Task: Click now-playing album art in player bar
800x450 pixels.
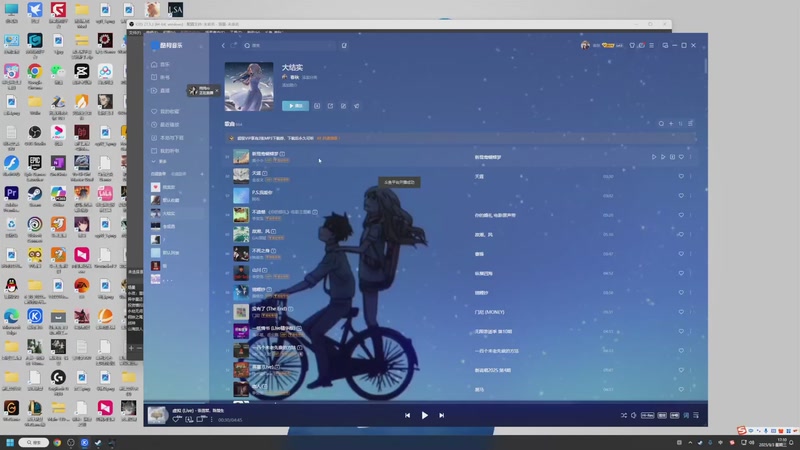Action: (157, 415)
